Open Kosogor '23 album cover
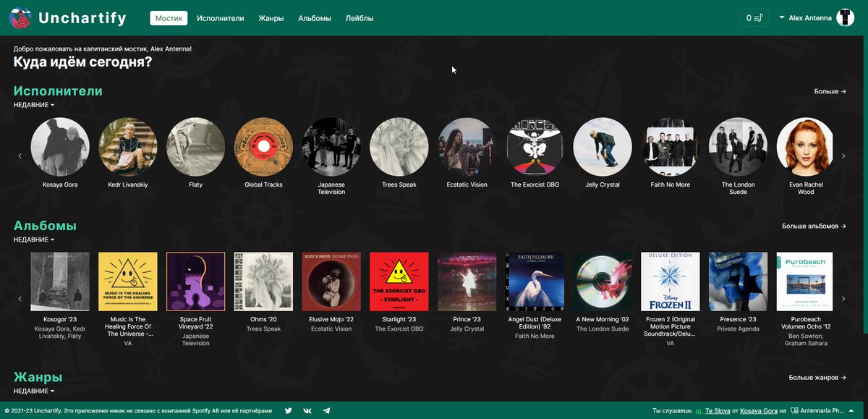Screen dimensions: 868x419 coord(60,282)
